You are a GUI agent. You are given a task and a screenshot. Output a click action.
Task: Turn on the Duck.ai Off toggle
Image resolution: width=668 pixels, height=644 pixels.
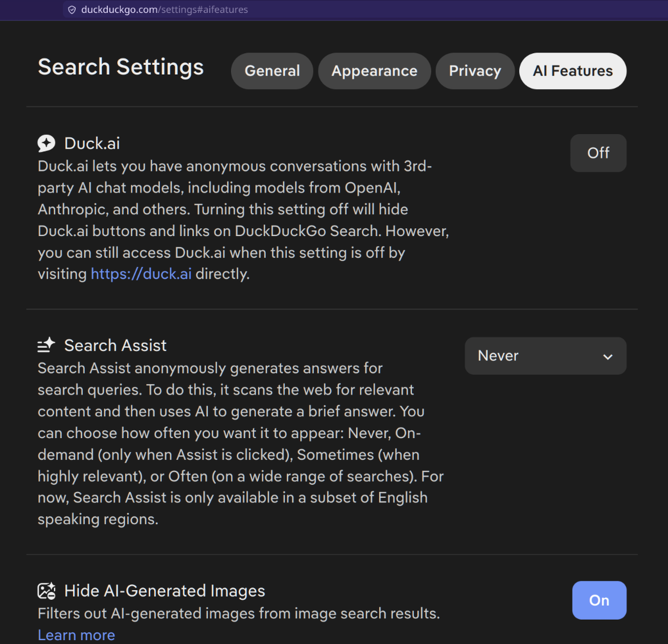(x=598, y=153)
